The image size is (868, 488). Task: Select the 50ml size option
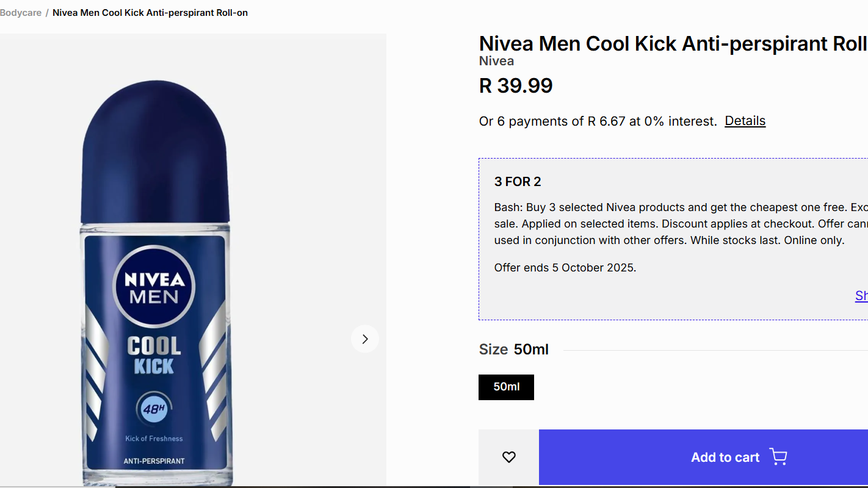[x=506, y=387]
